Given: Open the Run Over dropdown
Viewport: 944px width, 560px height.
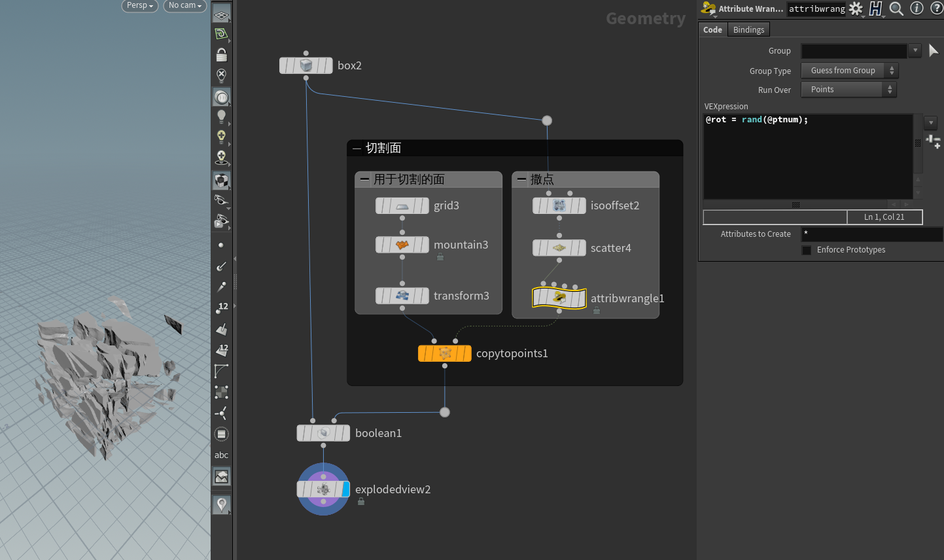Looking at the screenshot, I should pos(848,90).
